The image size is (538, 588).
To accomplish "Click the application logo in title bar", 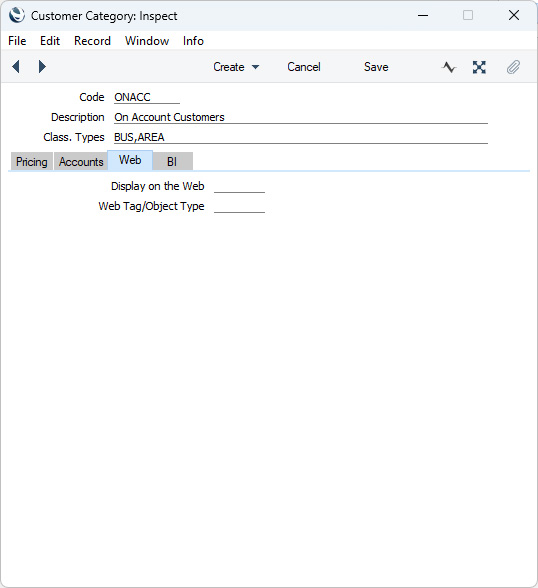I will 16,15.
